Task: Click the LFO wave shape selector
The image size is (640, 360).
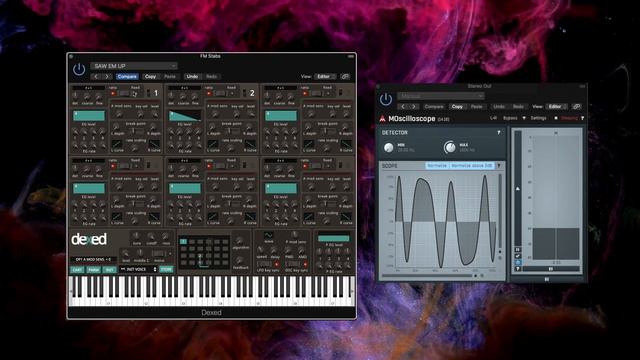Action: (269, 236)
